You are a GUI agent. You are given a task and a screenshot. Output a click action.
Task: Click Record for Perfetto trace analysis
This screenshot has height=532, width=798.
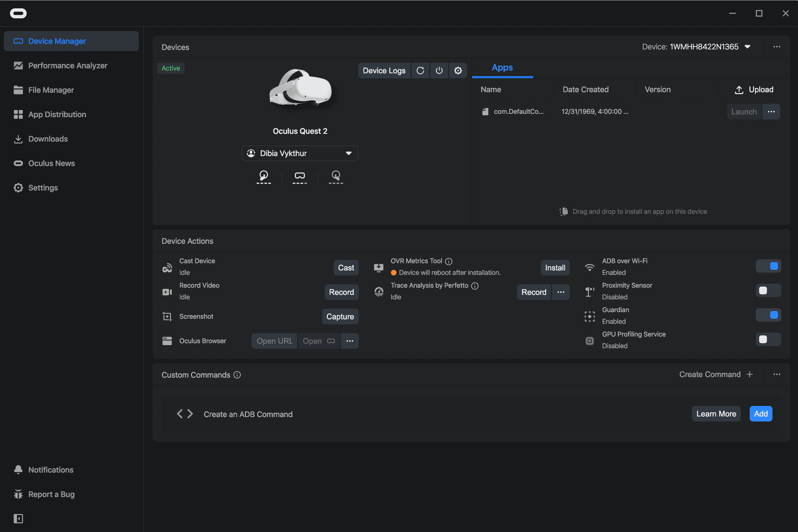pyautogui.click(x=534, y=292)
